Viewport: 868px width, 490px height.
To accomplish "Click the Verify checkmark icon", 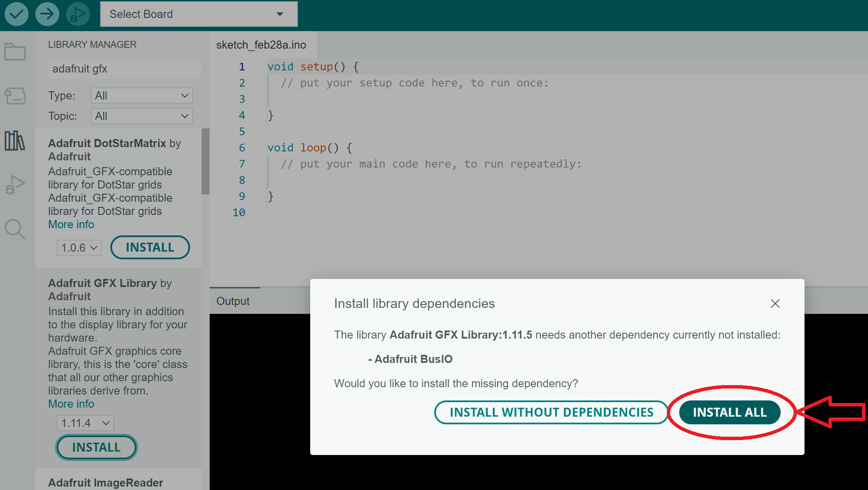I will point(17,14).
